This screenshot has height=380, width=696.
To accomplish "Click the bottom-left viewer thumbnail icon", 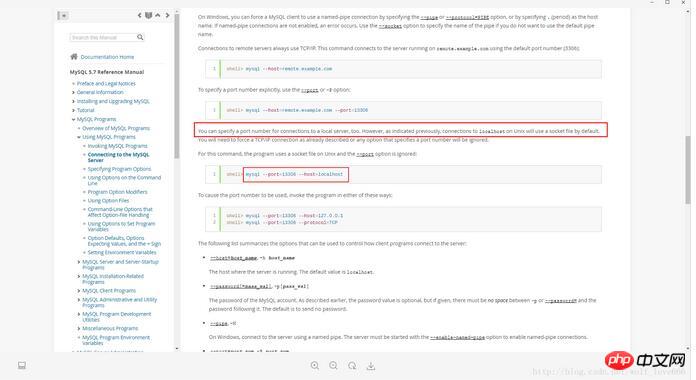I will click(x=22, y=365).
